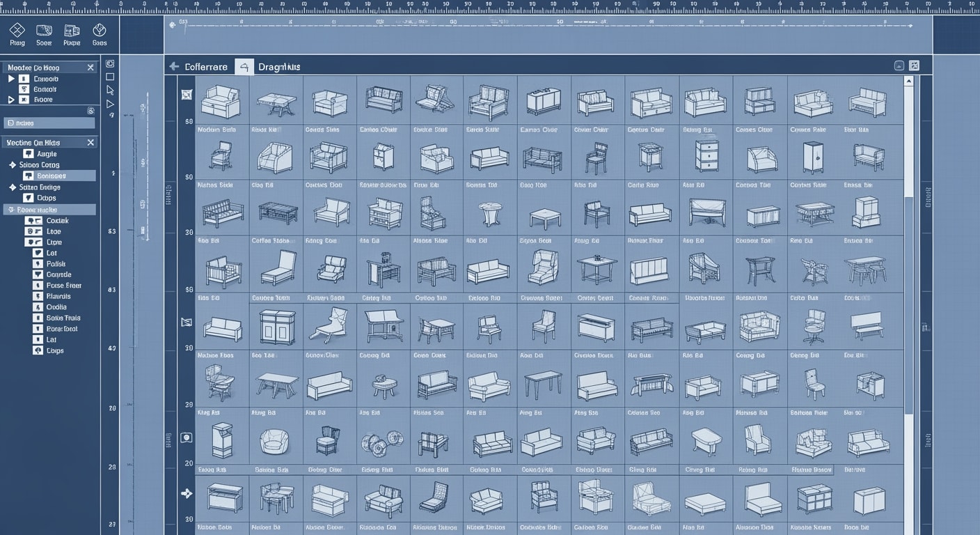980x535 pixels.
Task: Click the 'Ppge' toolbar icon
Action: coord(72,30)
